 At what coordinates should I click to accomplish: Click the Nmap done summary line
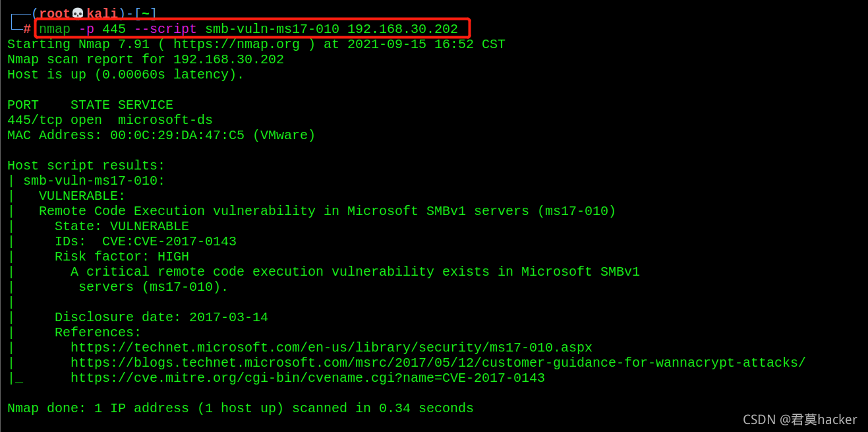[x=241, y=408]
